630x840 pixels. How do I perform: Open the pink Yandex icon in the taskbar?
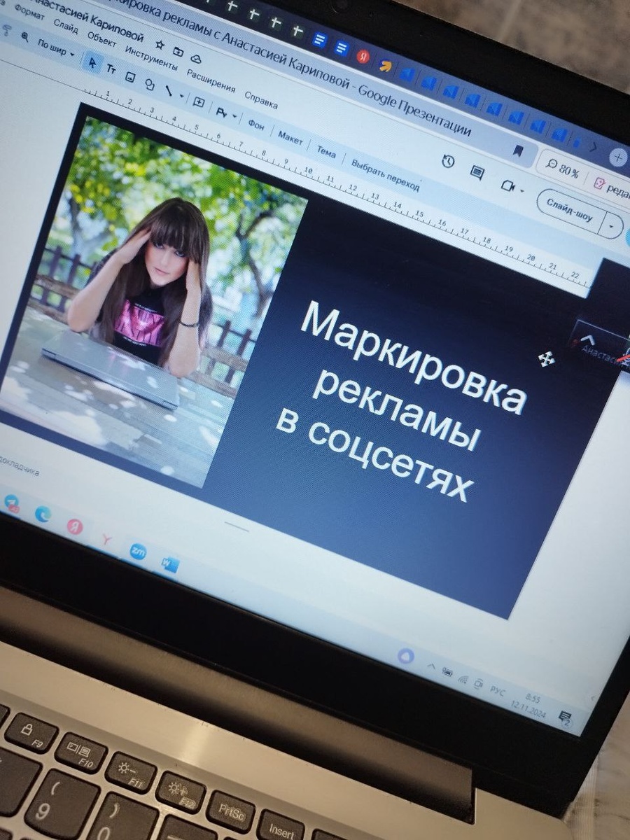coord(75,526)
